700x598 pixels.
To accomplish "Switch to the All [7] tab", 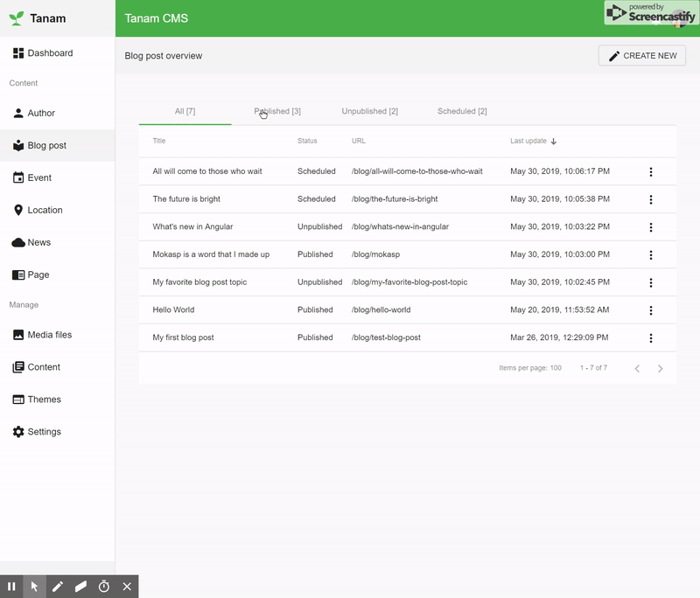I will point(185,111).
